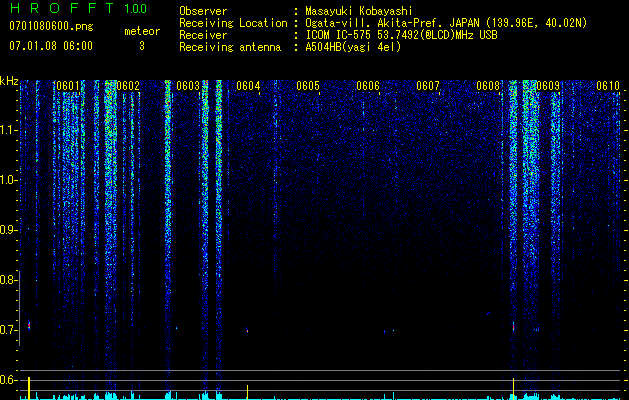Viewport: 629px width, 400px height.
Task: Click the yellow detection bar below 0604
Action: click(x=247, y=392)
